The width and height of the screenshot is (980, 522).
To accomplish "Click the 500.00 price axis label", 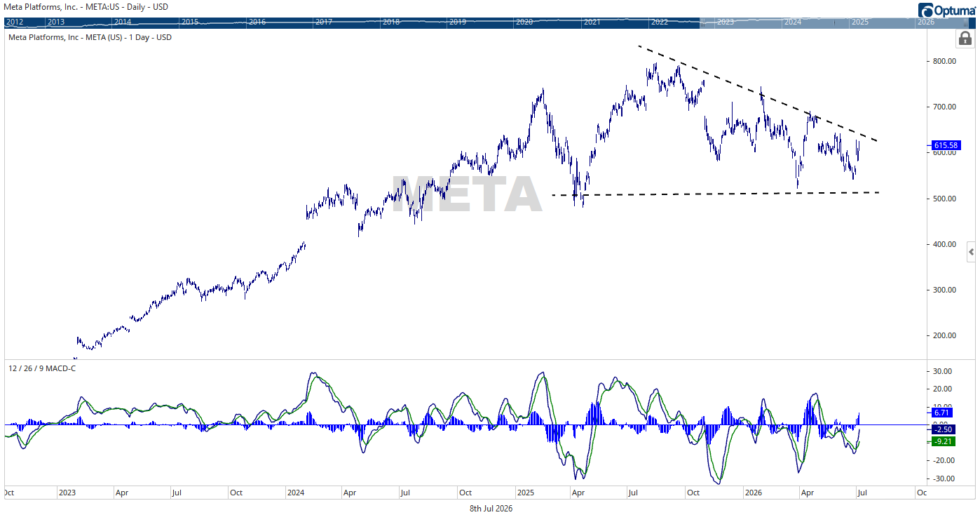I will [945, 199].
